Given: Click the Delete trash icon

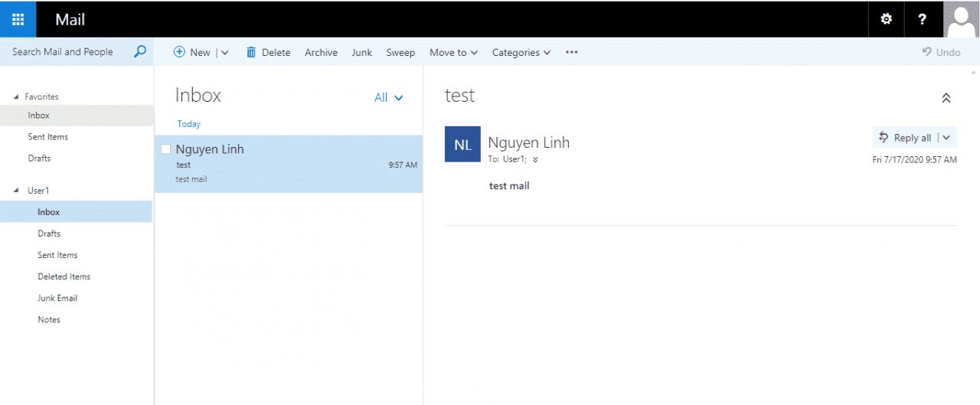Looking at the screenshot, I should point(251,52).
